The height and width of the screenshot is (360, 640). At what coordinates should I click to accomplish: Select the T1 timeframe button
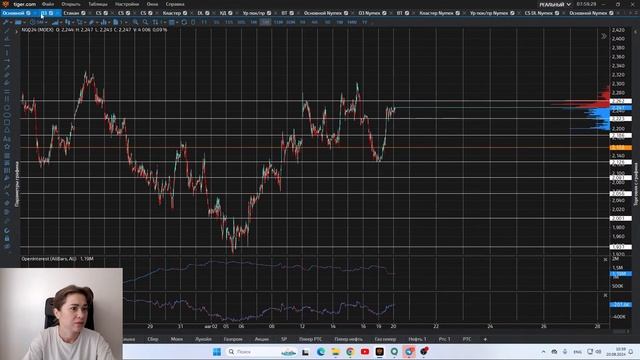pos(204,22)
